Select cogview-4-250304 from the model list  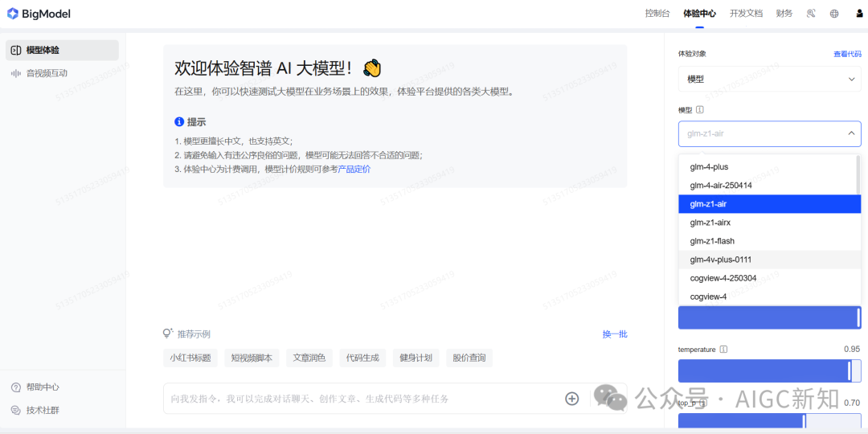pyautogui.click(x=768, y=278)
